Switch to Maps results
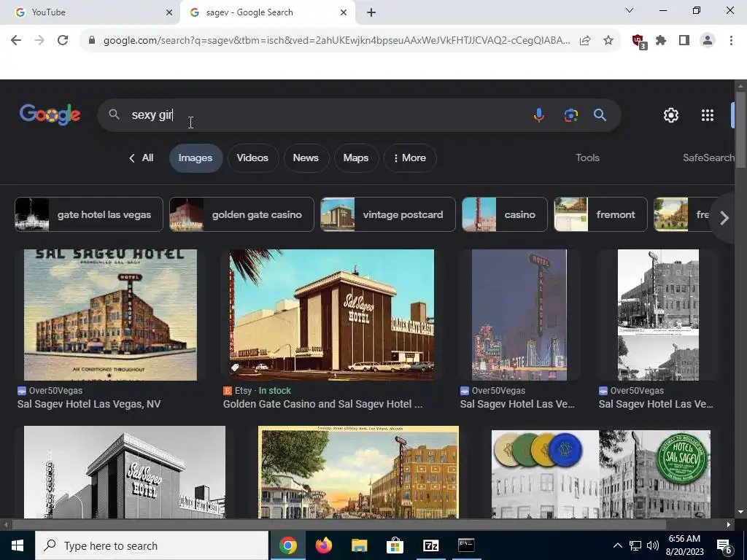The height and width of the screenshot is (560, 747). click(x=356, y=158)
